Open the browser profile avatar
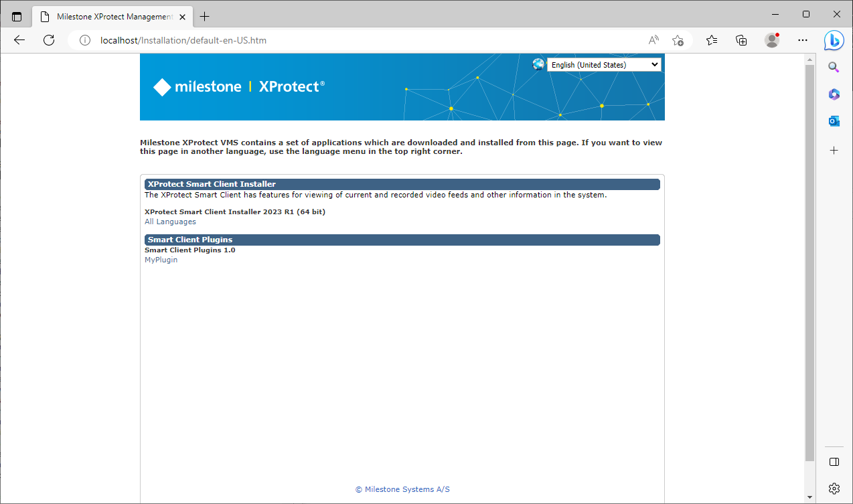Screen dimensions: 853x504 tap(772, 40)
